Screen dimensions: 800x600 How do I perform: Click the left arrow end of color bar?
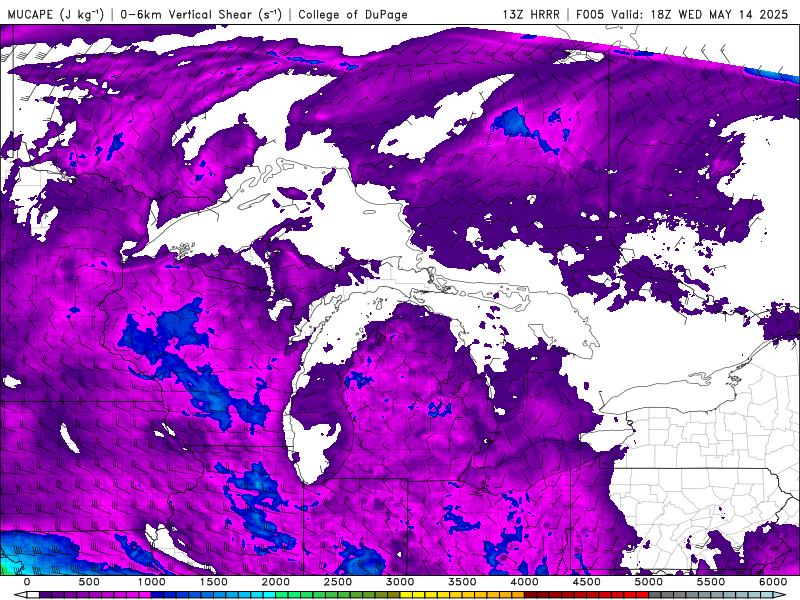click(20, 594)
